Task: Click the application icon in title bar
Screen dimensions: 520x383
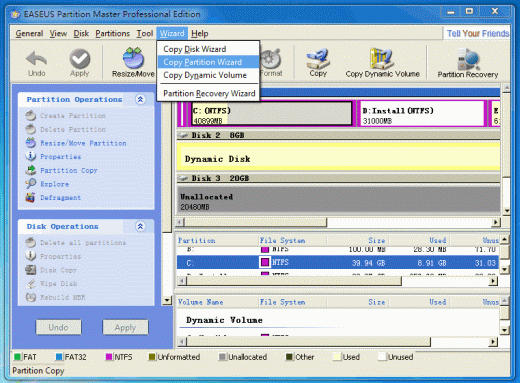Action: click(x=15, y=14)
